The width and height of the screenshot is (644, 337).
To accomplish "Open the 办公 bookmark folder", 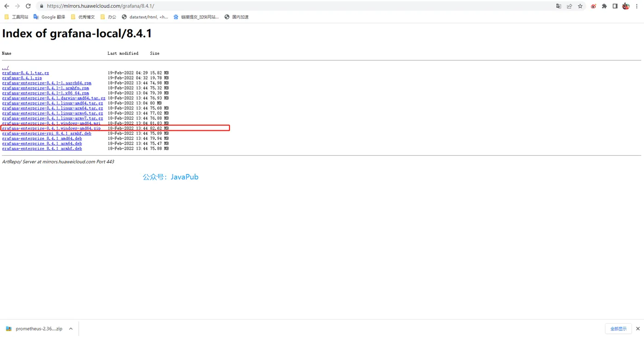I will (109, 17).
